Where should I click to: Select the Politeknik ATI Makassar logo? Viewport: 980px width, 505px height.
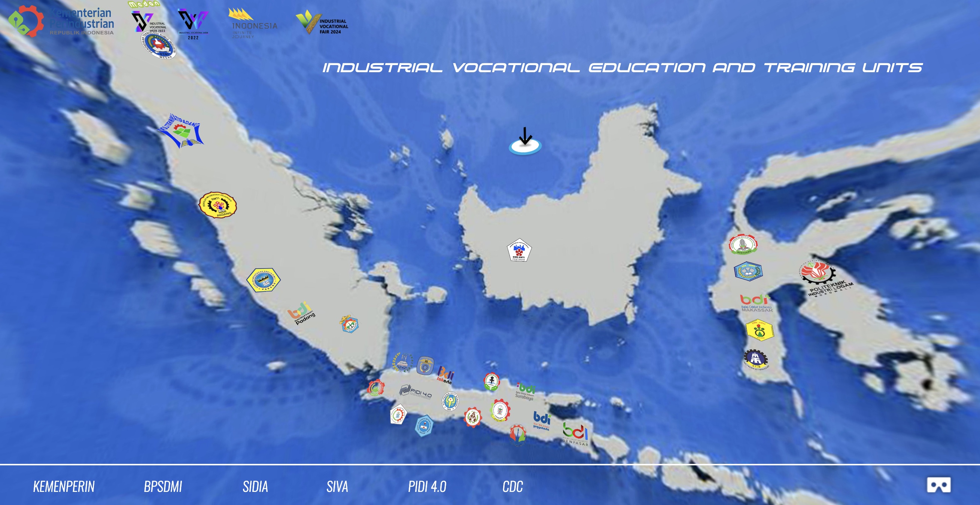pyautogui.click(x=756, y=359)
